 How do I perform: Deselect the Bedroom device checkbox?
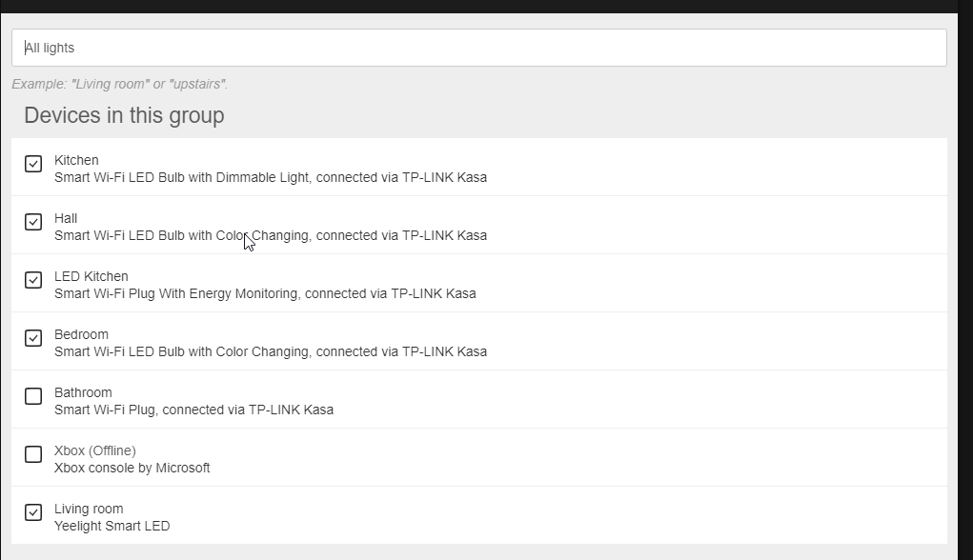(33, 338)
